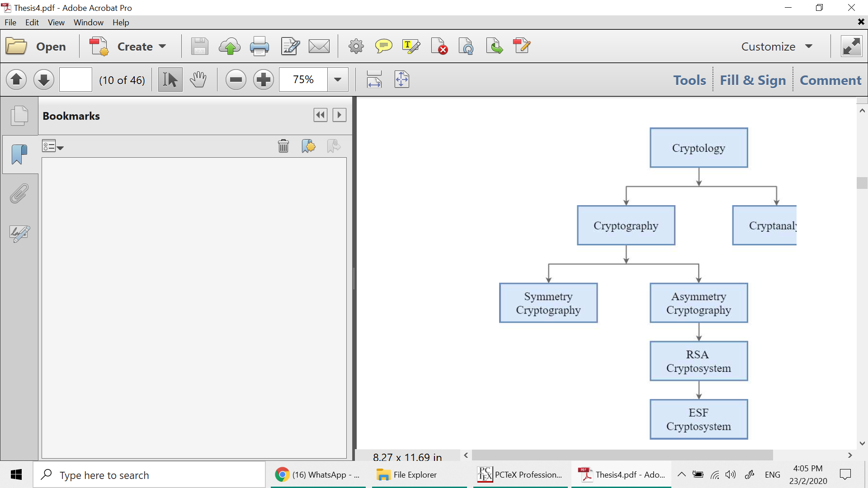
Task: Open the volume control in system tray
Action: click(731, 474)
